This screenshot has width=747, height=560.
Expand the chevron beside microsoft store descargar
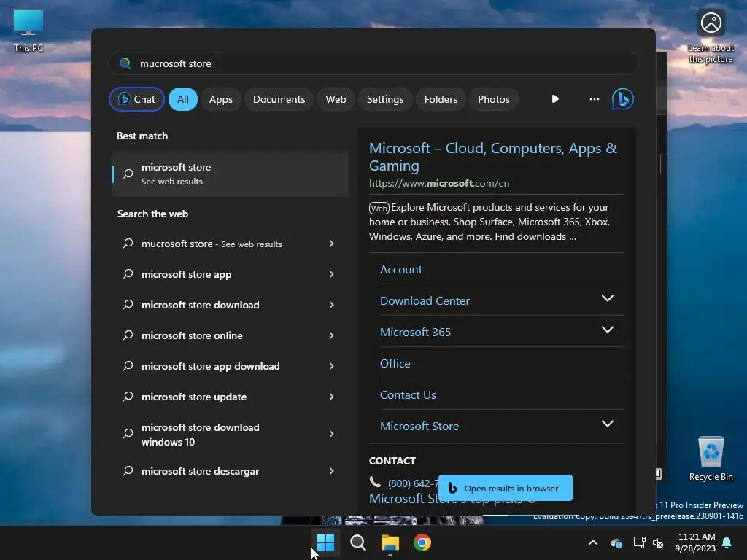[x=332, y=471]
